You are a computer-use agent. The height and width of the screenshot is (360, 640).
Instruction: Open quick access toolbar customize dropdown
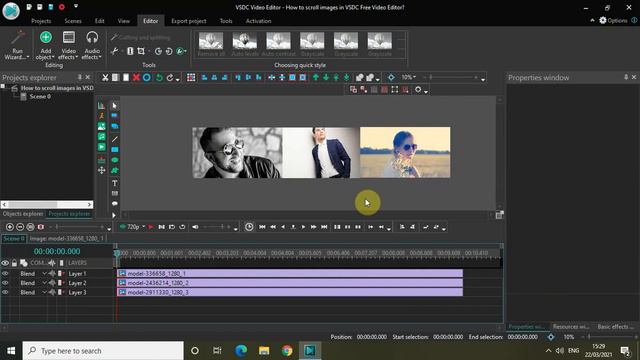pyautogui.click(x=76, y=7)
